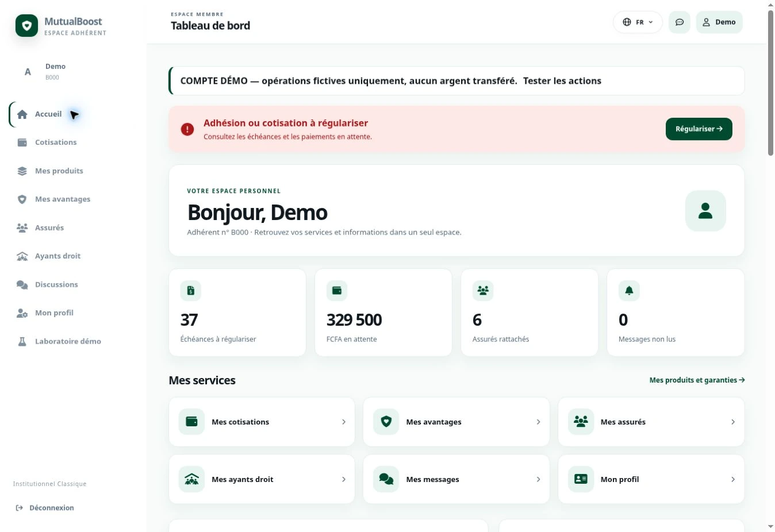Open Assurés in the sidebar

[73, 228]
